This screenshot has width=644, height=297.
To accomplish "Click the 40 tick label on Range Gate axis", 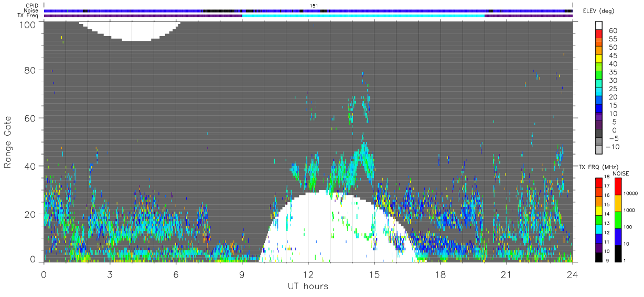I will point(30,166).
